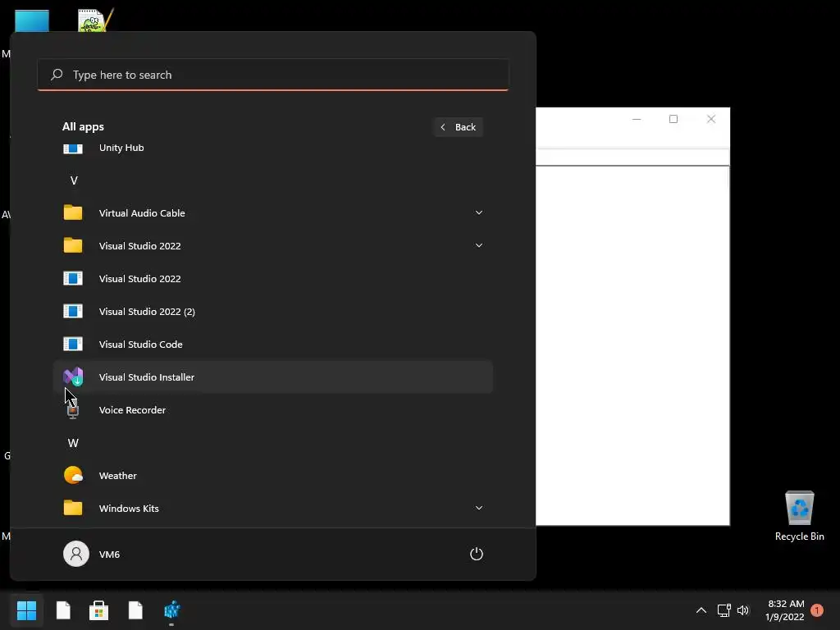Open Microsoft Store from taskbar
This screenshot has width=840, height=630.
[98, 610]
